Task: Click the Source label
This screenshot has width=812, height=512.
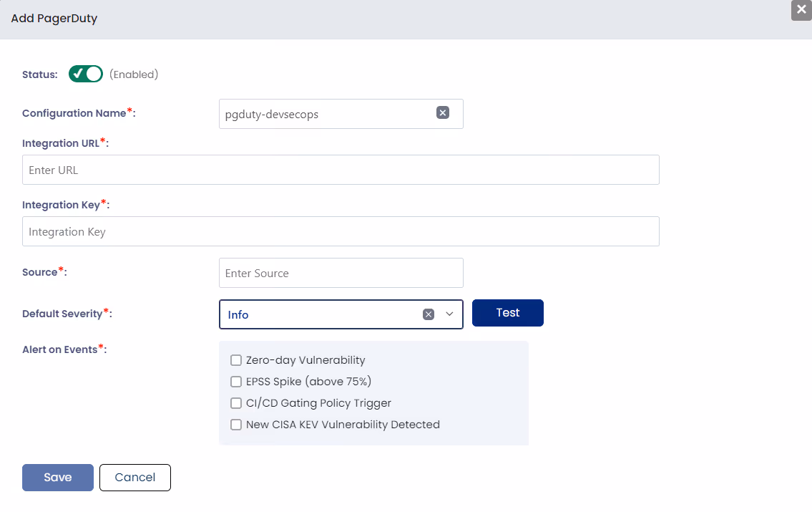Action: pyautogui.click(x=44, y=272)
